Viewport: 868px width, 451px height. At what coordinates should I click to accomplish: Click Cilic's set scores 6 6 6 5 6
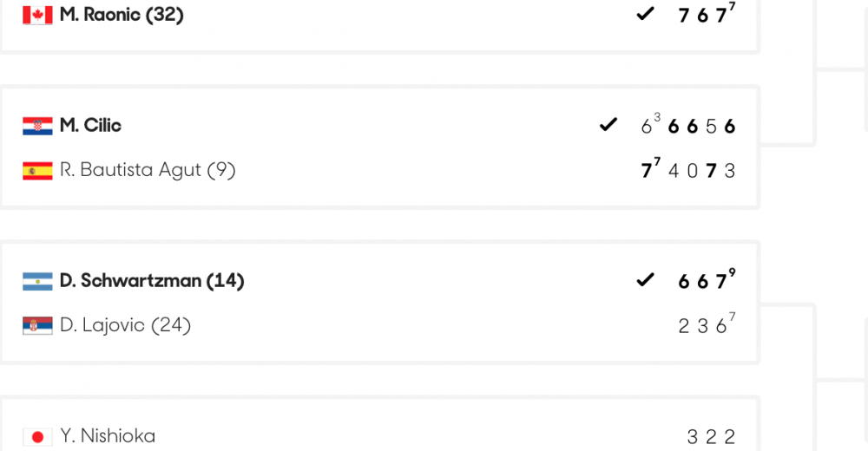coord(688,124)
